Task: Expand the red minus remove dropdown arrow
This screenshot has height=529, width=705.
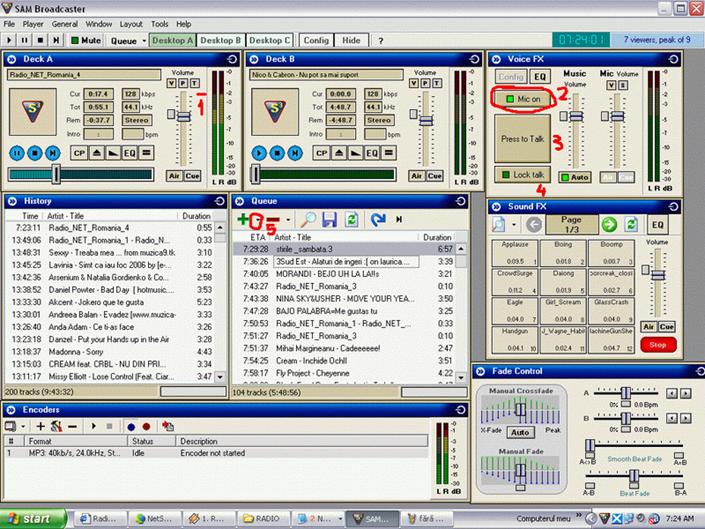Action: [x=288, y=220]
